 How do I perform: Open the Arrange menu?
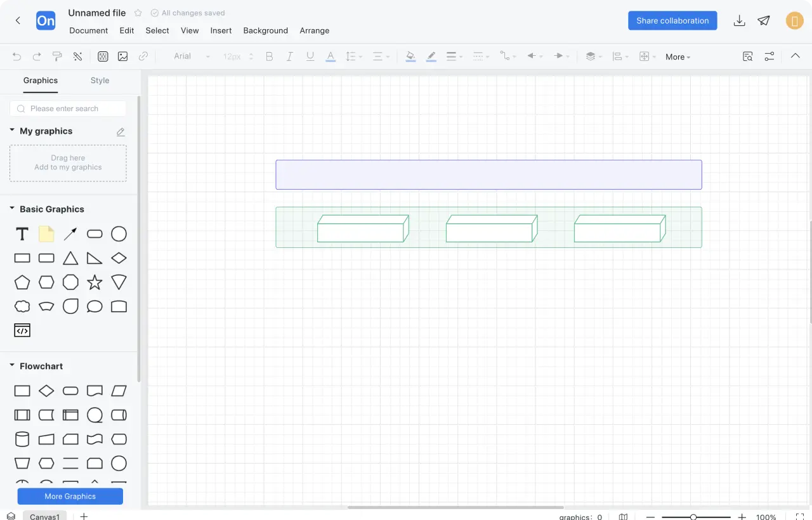314,30
